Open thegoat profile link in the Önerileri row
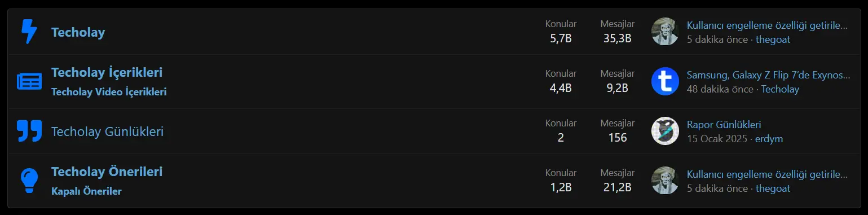 tap(773, 188)
